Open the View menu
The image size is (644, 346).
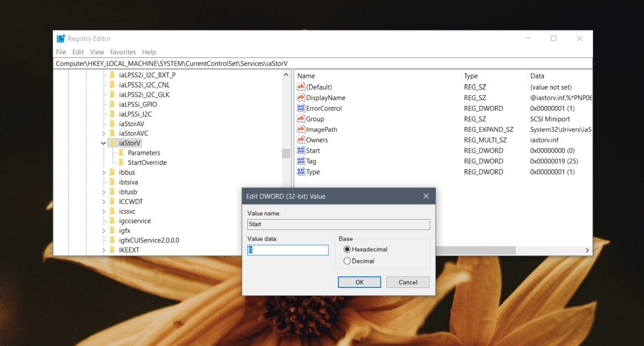click(97, 52)
